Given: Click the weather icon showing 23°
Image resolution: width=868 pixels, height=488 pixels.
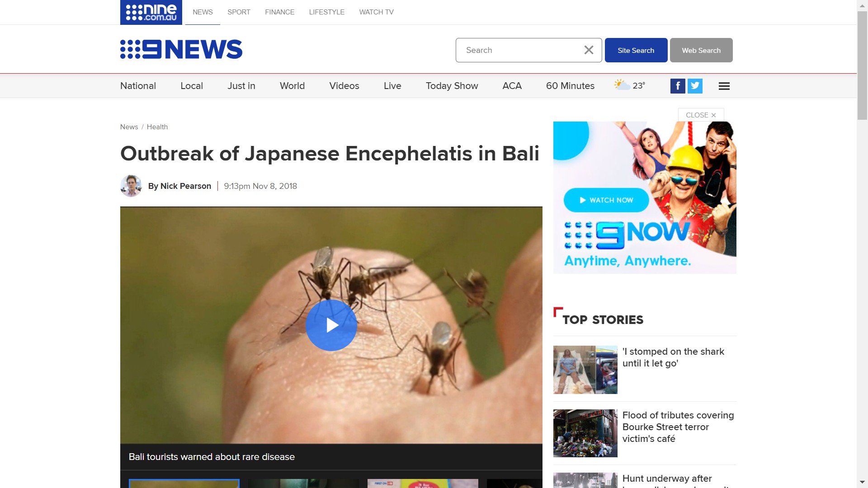Looking at the screenshot, I should click(x=622, y=85).
